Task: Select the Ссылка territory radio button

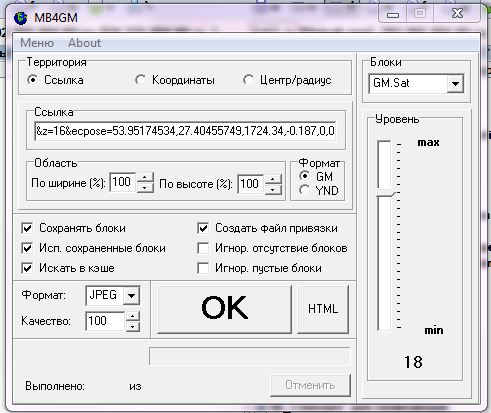Action: point(33,80)
